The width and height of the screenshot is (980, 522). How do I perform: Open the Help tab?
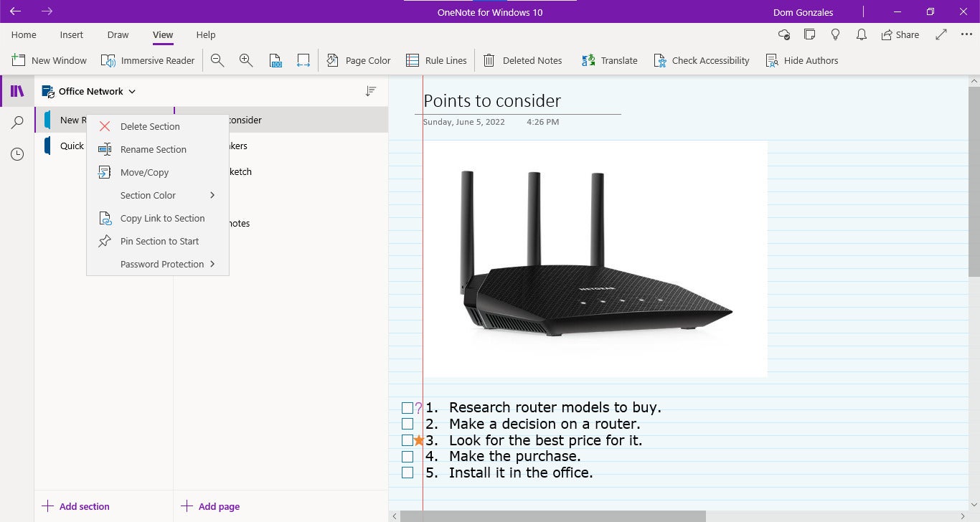[206, 34]
